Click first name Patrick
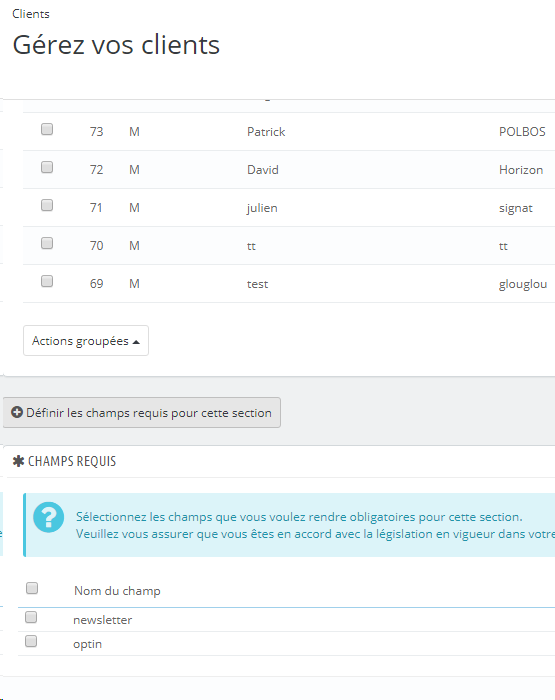Viewport: 555px width, 700px height. coord(266,132)
